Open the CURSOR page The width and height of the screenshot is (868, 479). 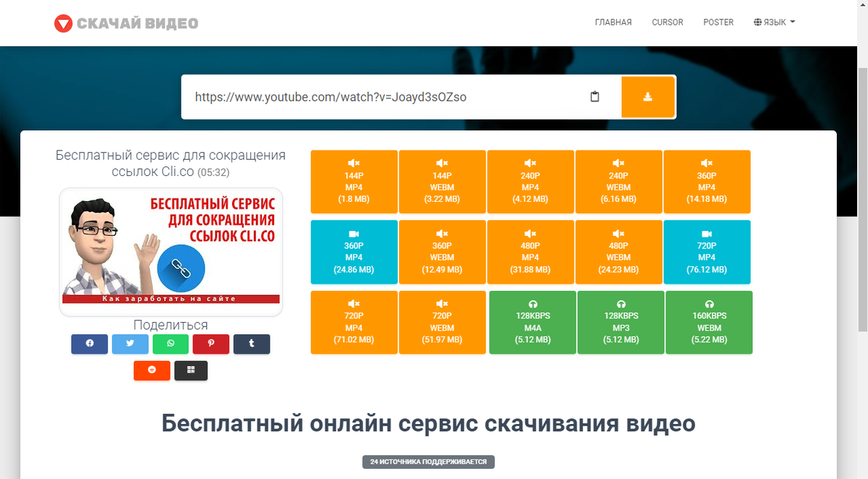click(667, 22)
